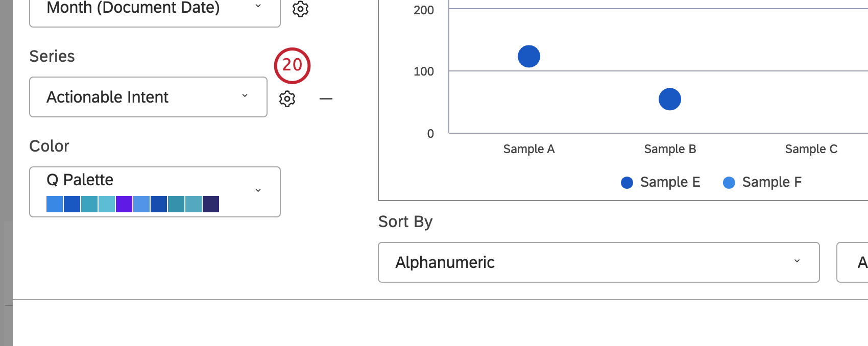This screenshot has height=346, width=868.
Task: Click the Sample A axis label
Action: [529, 149]
